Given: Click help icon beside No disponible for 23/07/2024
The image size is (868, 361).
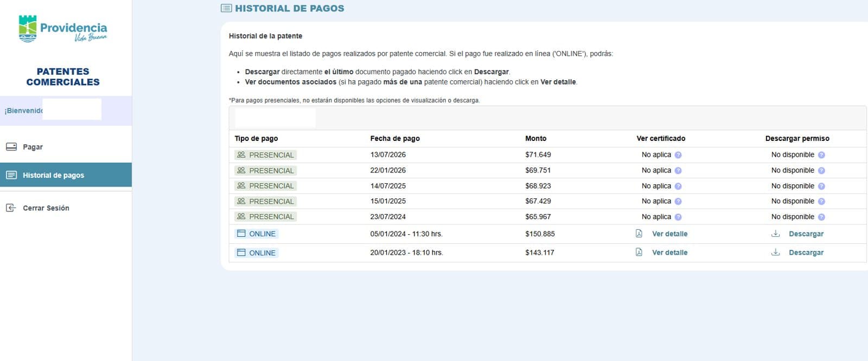Looking at the screenshot, I should pyautogui.click(x=821, y=217).
